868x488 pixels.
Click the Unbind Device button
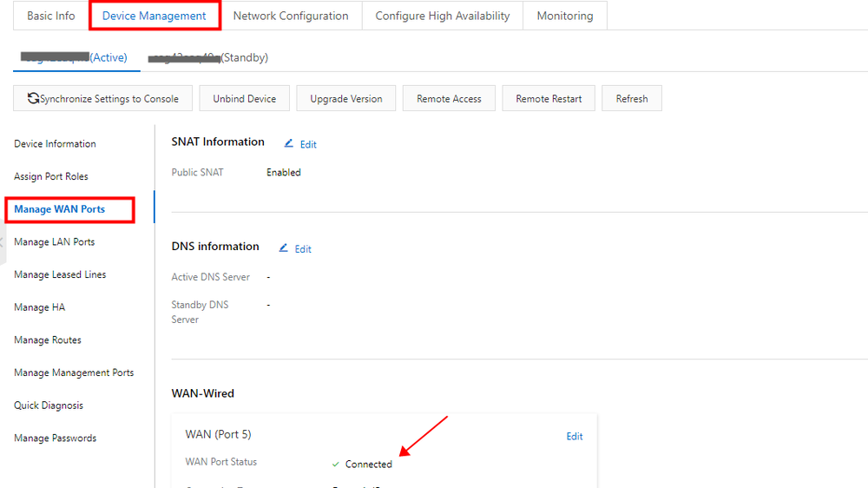click(244, 99)
